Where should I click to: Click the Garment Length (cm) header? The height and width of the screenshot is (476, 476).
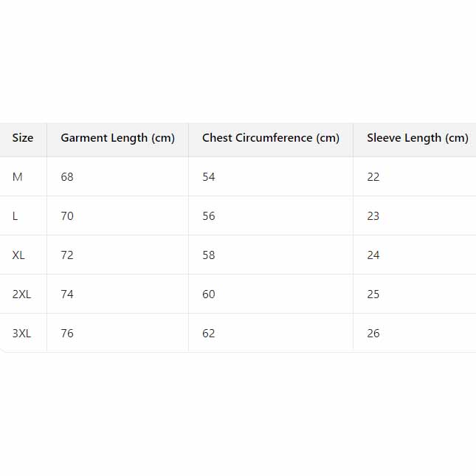[117, 138]
